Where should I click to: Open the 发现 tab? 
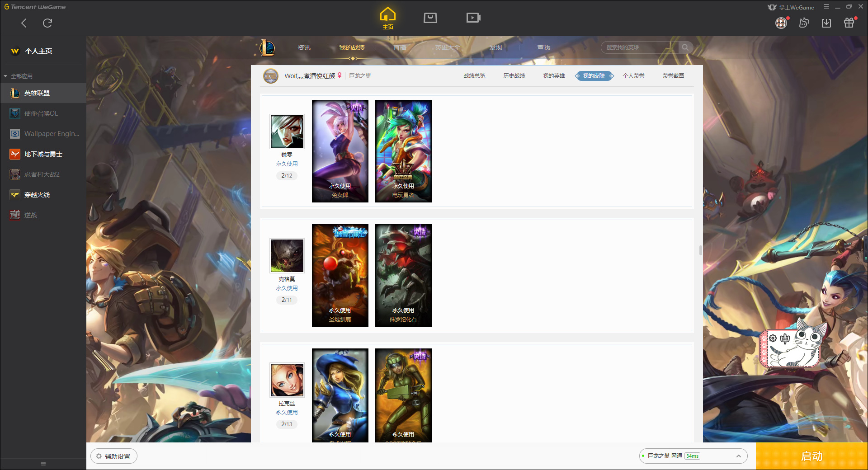click(495, 47)
